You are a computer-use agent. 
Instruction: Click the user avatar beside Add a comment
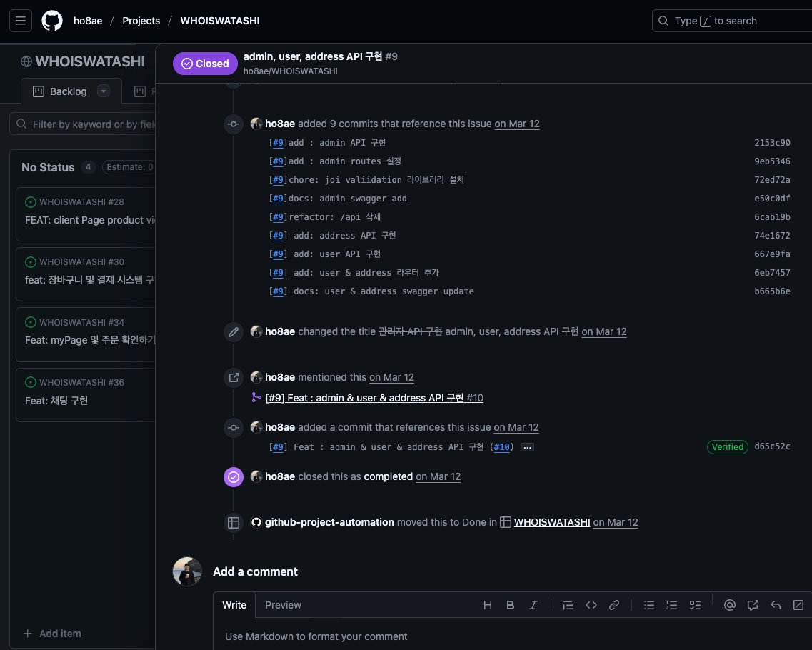click(187, 571)
